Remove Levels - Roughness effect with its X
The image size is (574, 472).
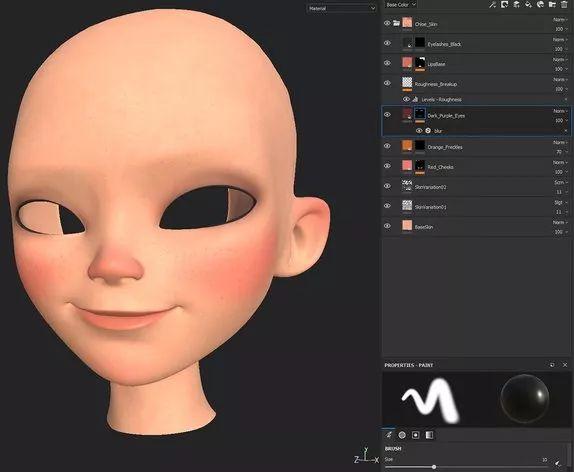566,99
